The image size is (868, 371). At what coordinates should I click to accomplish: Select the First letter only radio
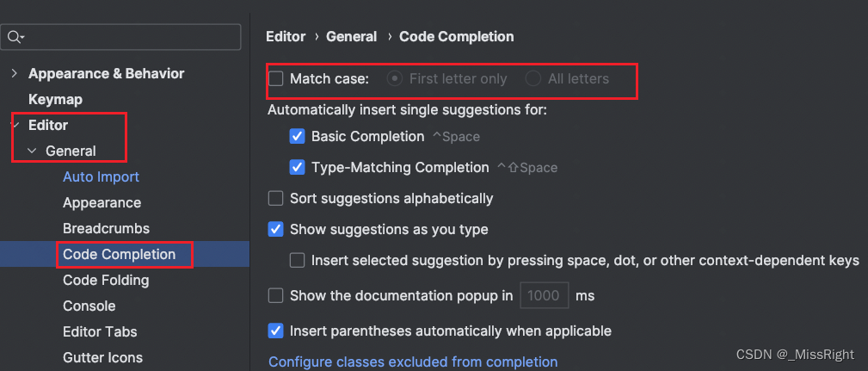click(x=395, y=79)
